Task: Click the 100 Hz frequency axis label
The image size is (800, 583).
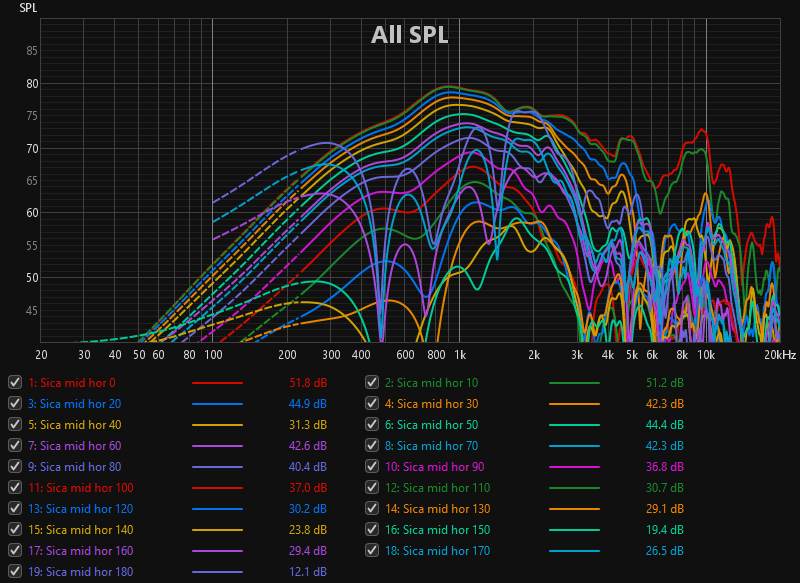Action: pyautogui.click(x=213, y=355)
